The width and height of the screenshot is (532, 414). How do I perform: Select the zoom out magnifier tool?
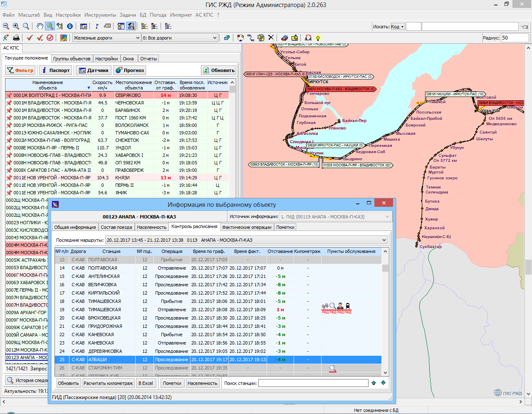[6, 26]
